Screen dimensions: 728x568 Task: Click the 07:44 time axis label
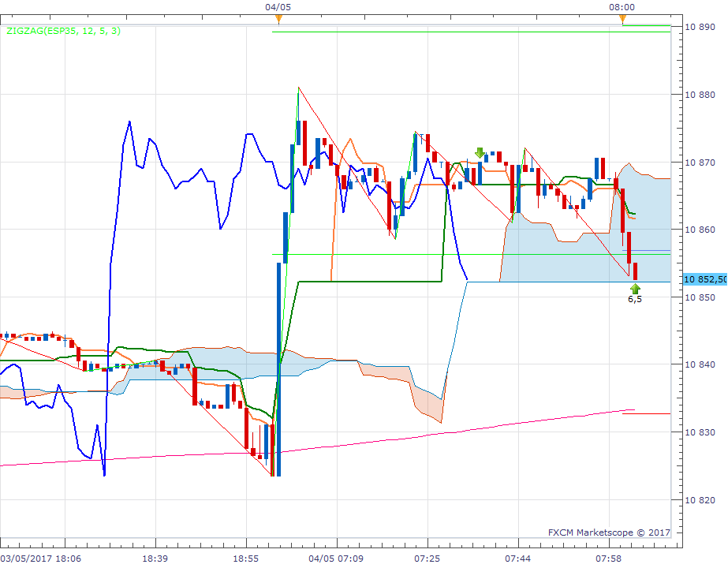tap(517, 559)
